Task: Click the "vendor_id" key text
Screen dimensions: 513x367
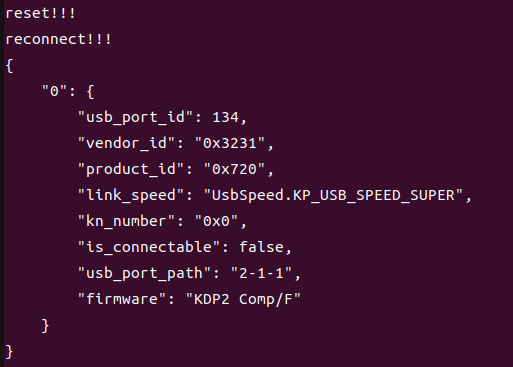Action: 126,143
